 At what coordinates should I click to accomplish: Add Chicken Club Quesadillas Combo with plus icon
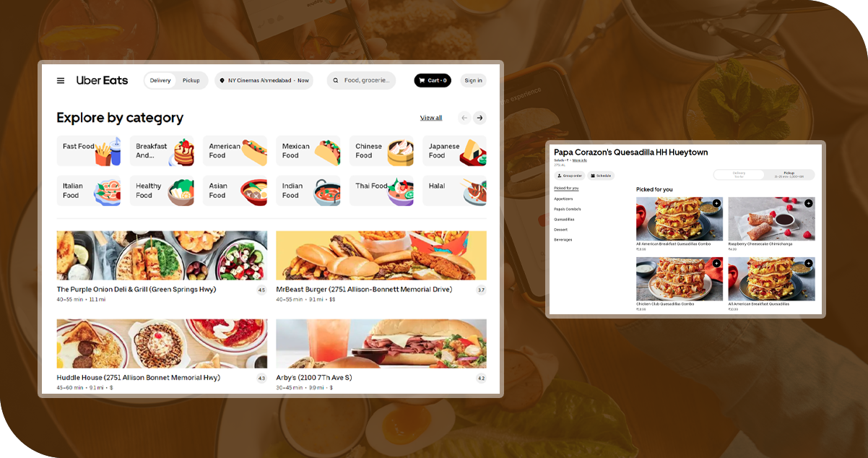click(716, 264)
